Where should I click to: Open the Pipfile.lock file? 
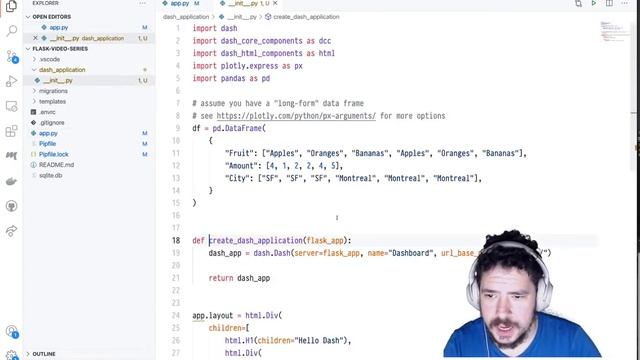point(53,154)
